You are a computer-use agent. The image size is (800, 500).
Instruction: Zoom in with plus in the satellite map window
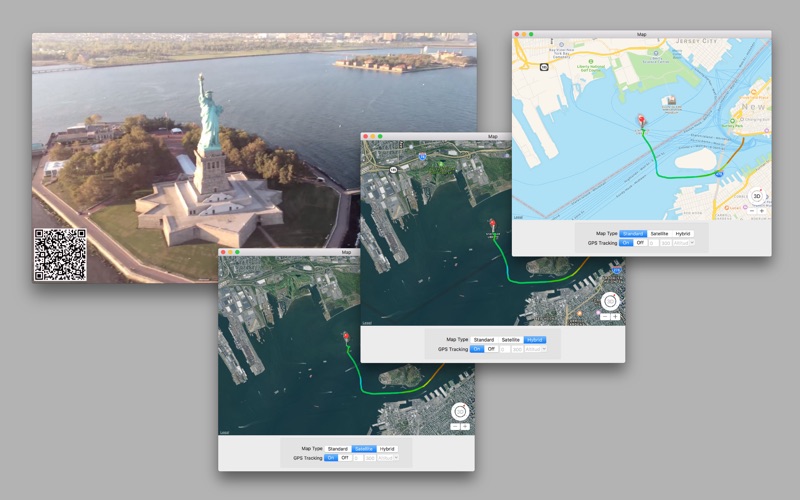tap(465, 427)
